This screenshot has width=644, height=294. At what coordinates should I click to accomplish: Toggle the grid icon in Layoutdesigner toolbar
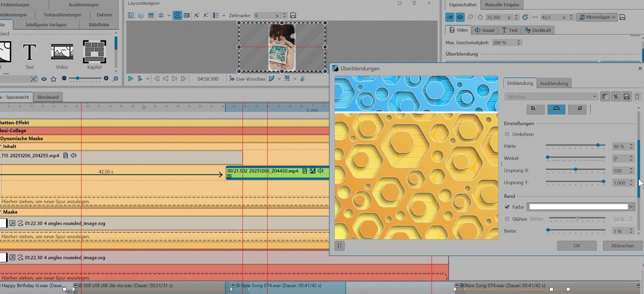click(x=161, y=15)
